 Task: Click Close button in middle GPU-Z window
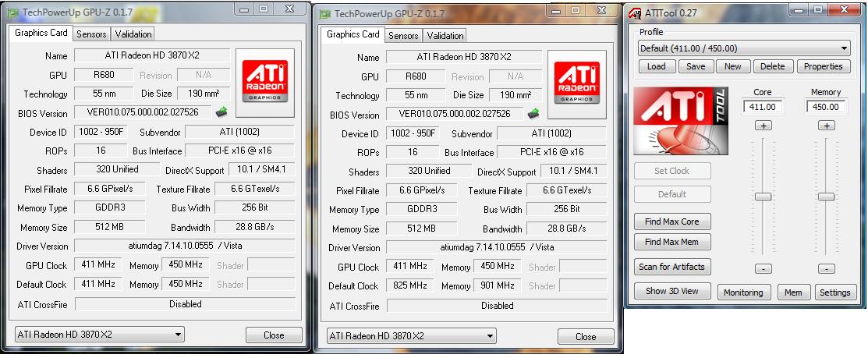[586, 336]
